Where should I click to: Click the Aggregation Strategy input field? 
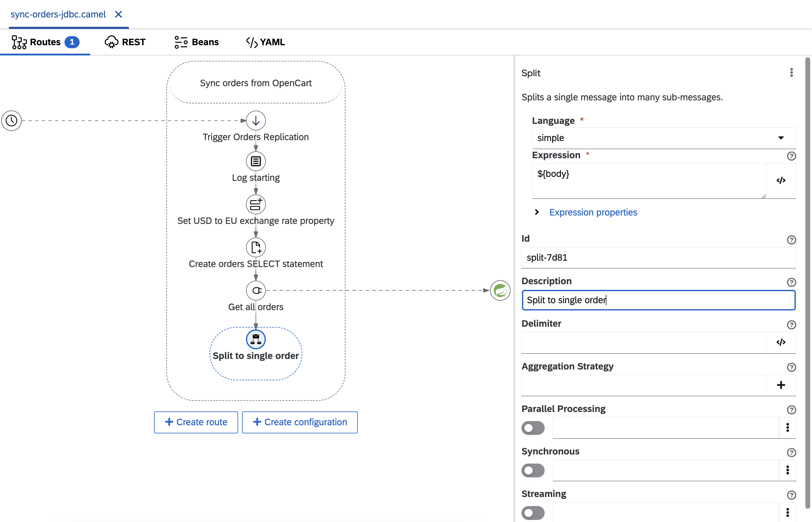(x=643, y=385)
